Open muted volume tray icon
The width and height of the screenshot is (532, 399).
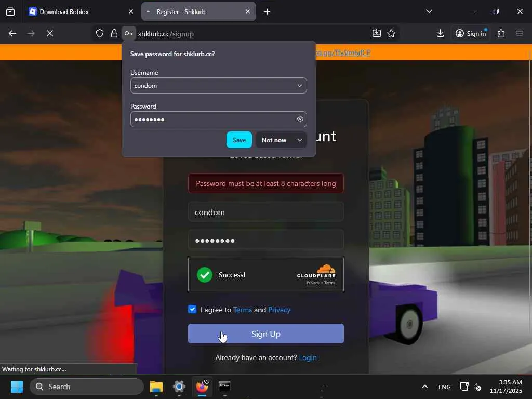click(x=477, y=387)
